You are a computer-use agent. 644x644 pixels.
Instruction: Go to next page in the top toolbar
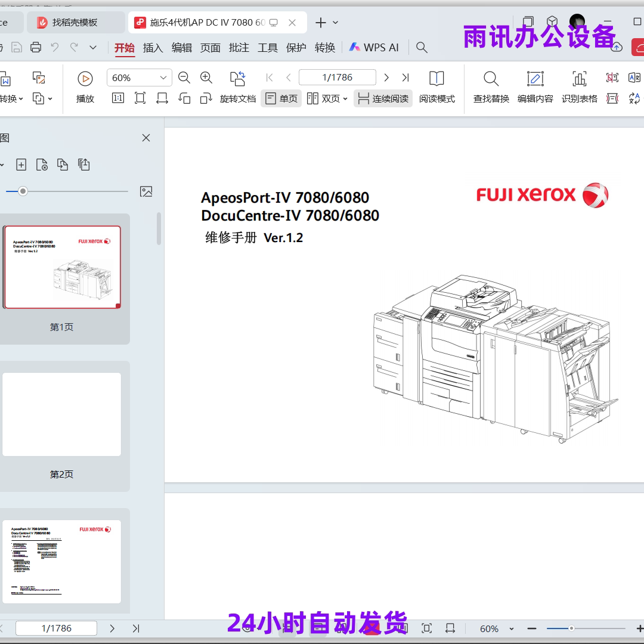click(386, 77)
